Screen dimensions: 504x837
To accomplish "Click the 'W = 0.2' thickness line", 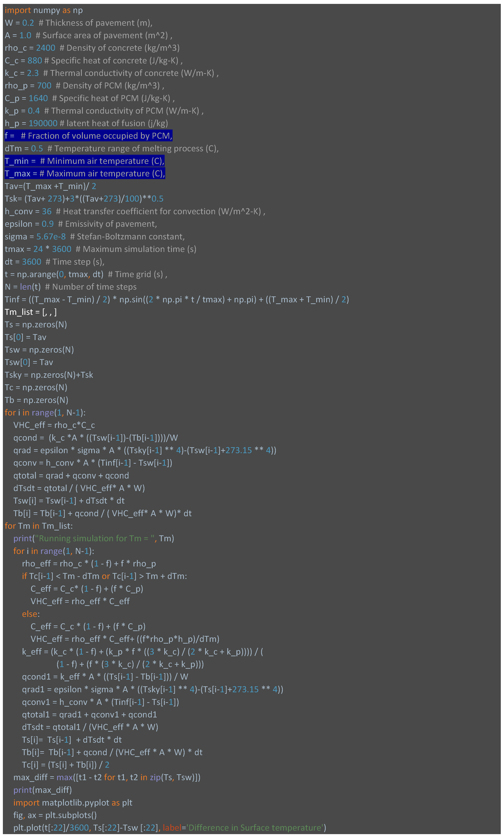I will [78, 23].
